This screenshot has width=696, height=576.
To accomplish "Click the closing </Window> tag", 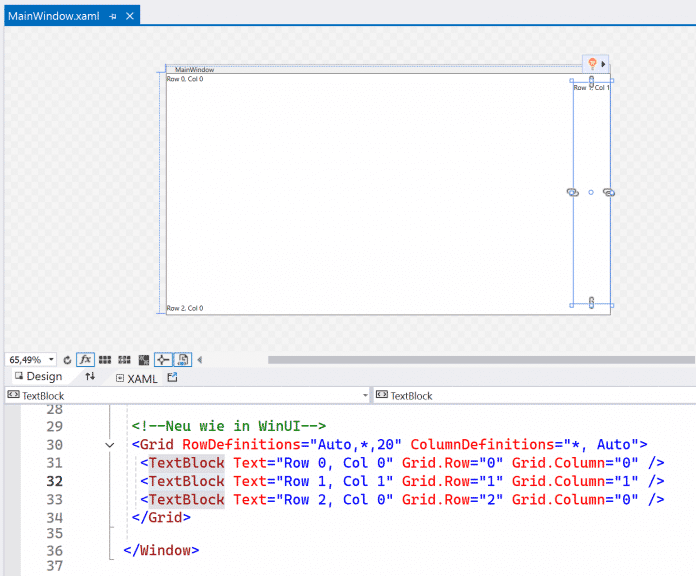I will pos(161,550).
